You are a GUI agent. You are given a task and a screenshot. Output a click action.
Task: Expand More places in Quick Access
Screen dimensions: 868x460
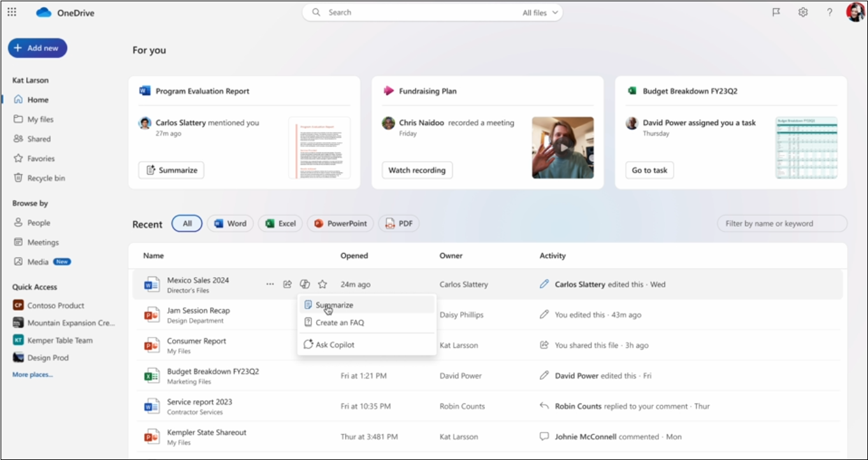(x=33, y=375)
